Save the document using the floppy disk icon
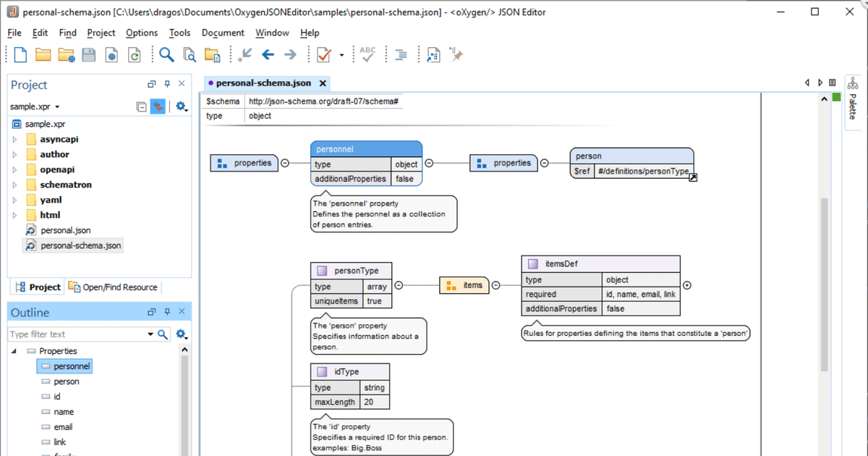Viewport: 868px width, 456px height. coord(88,54)
